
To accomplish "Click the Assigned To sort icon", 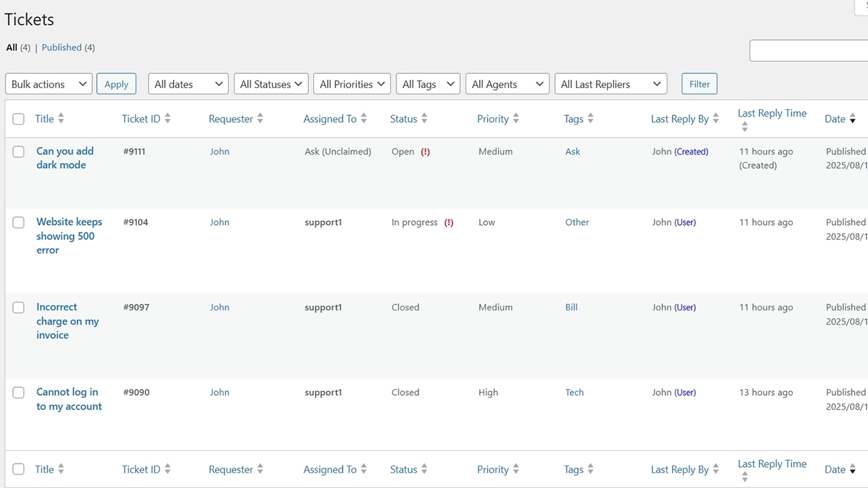I will click(x=364, y=119).
